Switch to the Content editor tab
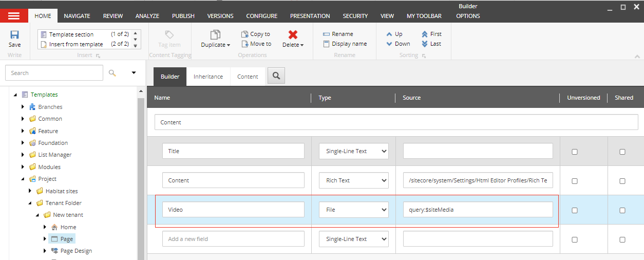The height and width of the screenshot is (260, 644). point(248,77)
